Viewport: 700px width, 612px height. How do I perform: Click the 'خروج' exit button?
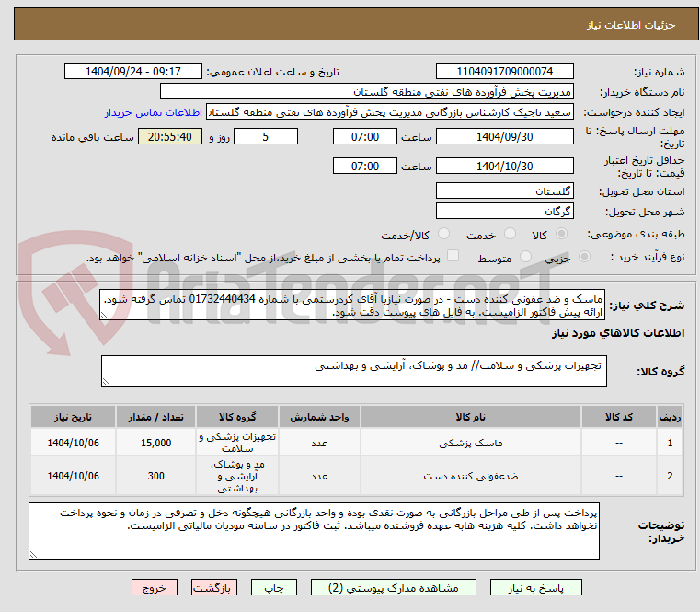click(x=154, y=587)
